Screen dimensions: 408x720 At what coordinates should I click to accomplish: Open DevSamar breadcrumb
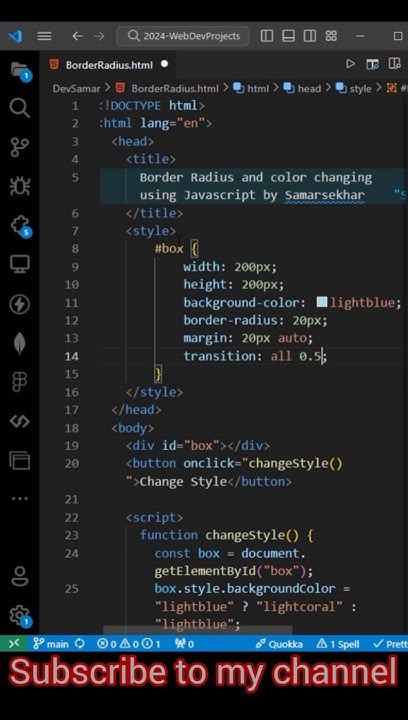click(x=76, y=88)
